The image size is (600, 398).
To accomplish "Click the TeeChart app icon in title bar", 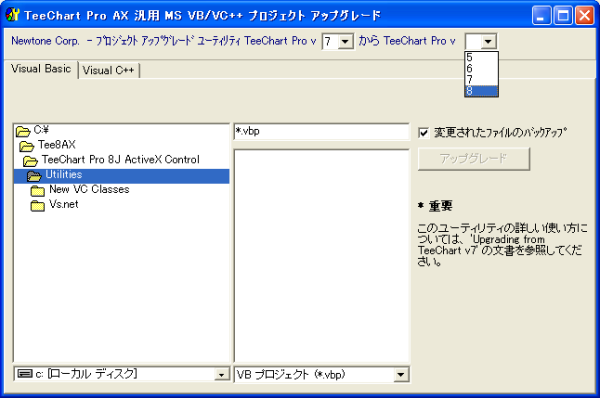I will pos(13,15).
